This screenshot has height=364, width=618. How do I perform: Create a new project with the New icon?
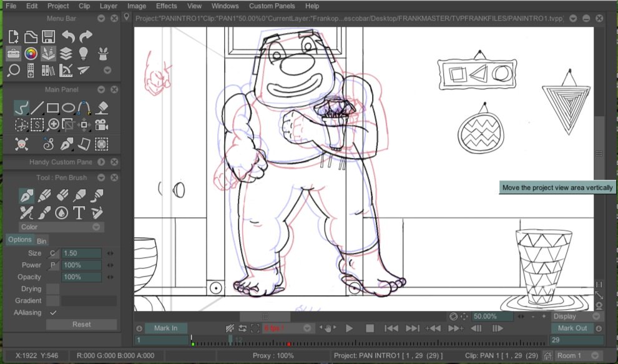pyautogui.click(x=13, y=37)
